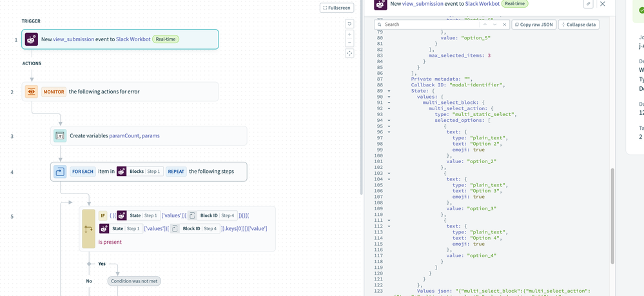Click Private metadata line

(x=442, y=79)
